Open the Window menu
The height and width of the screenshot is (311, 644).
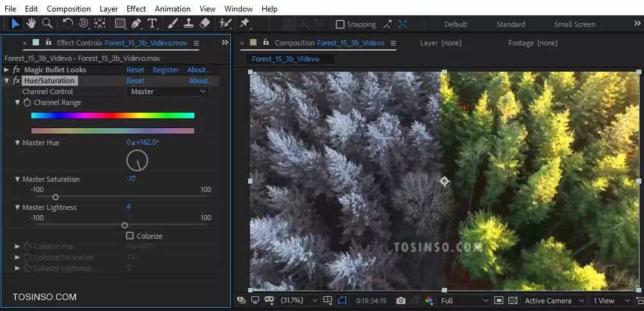point(239,8)
